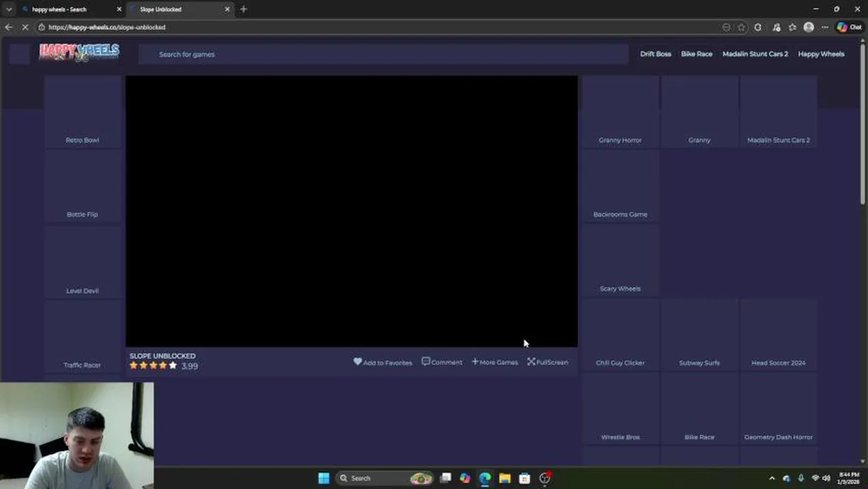Click the Happy Wheels site logo
This screenshot has height=489, width=868.
[x=79, y=52]
